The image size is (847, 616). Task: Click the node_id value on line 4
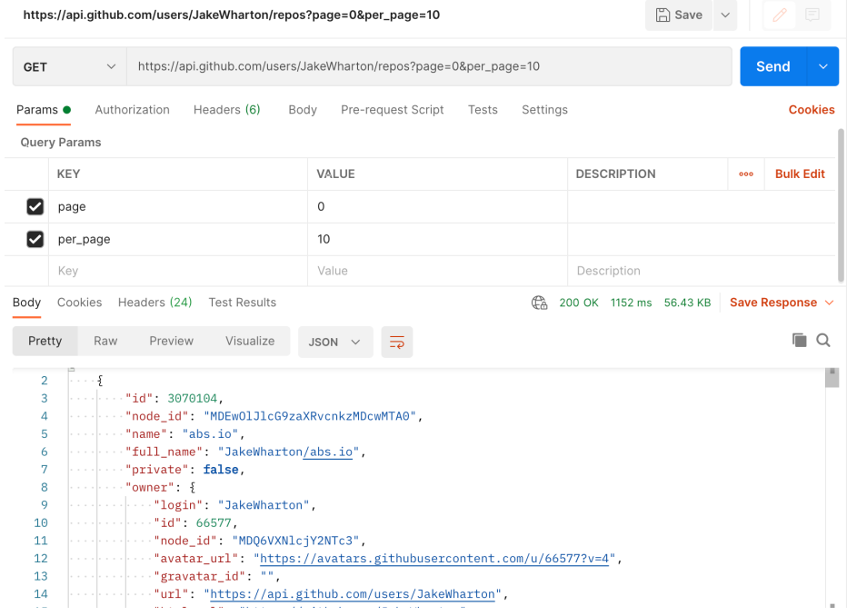pyautogui.click(x=310, y=416)
